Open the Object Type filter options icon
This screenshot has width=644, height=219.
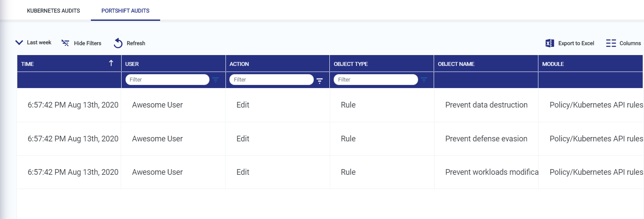coord(424,80)
